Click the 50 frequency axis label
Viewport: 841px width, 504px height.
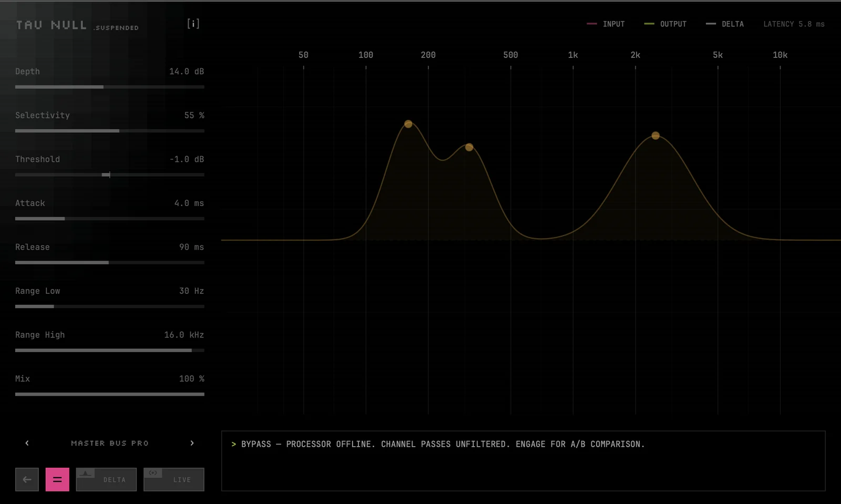click(303, 55)
